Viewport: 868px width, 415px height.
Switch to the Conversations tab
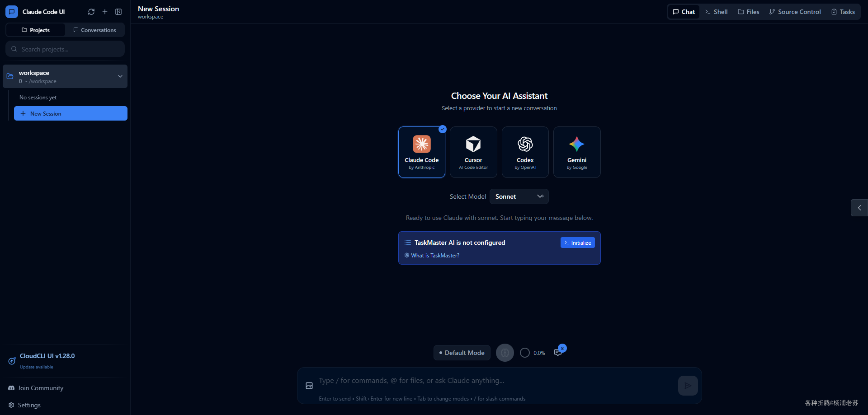[x=94, y=30]
